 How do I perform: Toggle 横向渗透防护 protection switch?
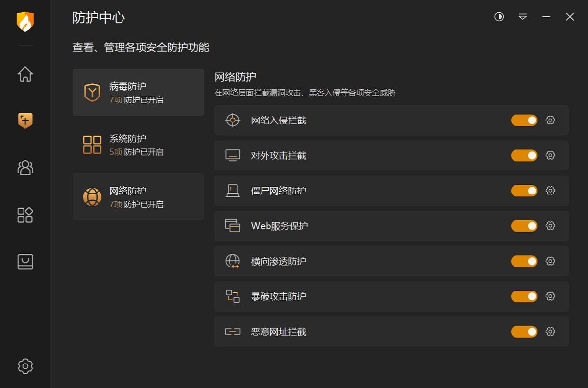tap(524, 261)
